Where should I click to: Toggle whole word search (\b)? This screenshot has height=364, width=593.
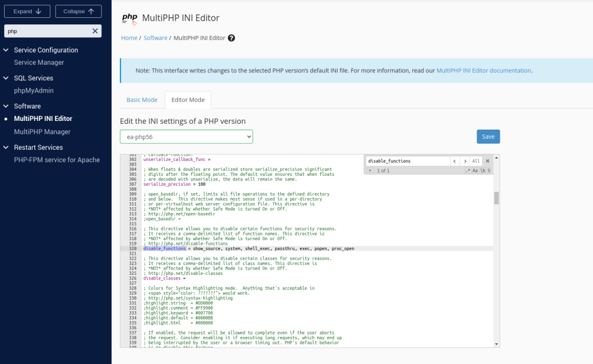click(x=482, y=171)
